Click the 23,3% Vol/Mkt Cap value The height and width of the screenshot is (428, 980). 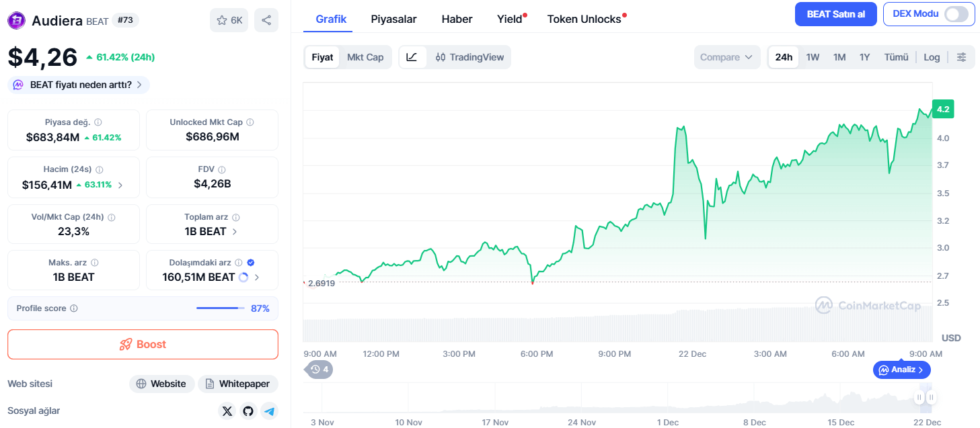pyautogui.click(x=73, y=231)
